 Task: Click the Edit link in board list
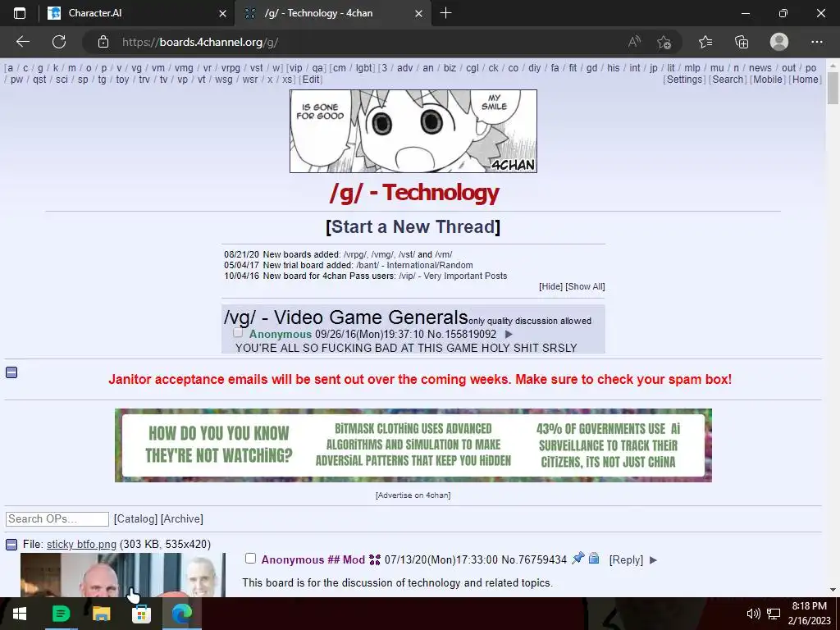311,80
